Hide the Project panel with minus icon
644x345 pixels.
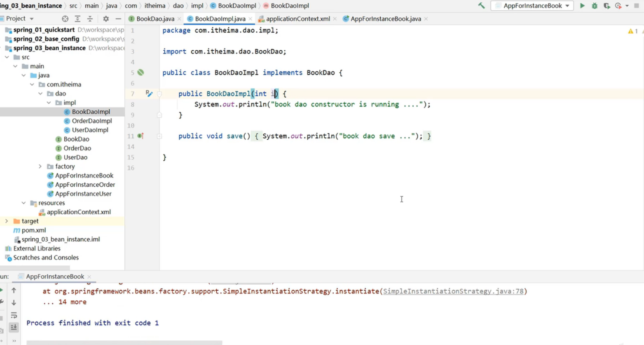tap(118, 19)
